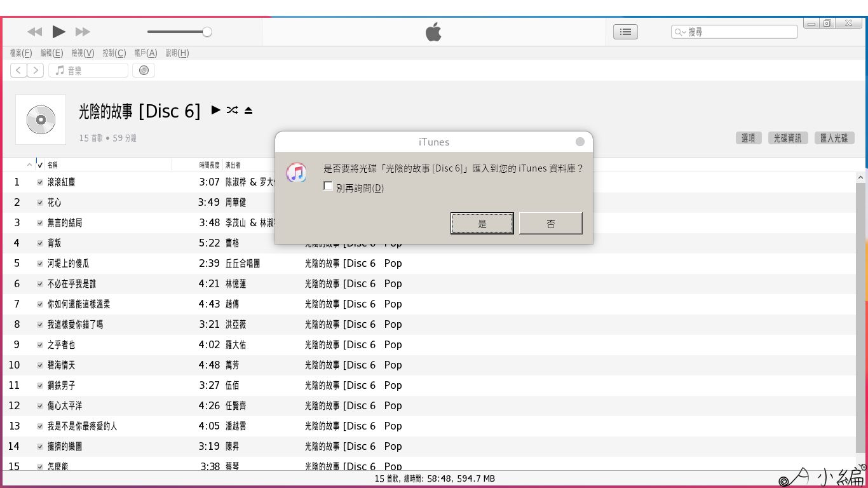
Task: Click the CD album artwork thumbnail
Action: 41,119
